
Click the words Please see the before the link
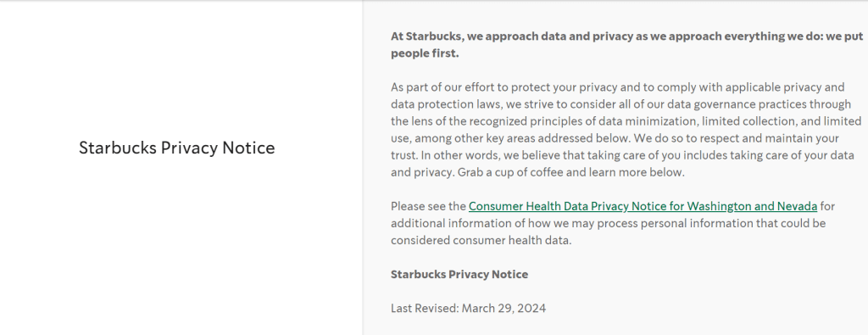point(428,207)
